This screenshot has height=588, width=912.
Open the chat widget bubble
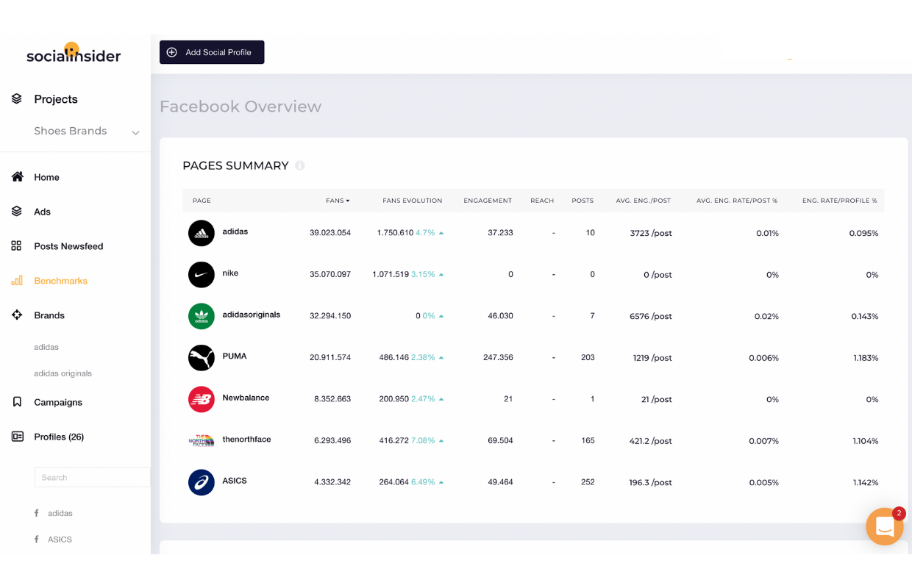pyautogui.click(x=885, y=526)
